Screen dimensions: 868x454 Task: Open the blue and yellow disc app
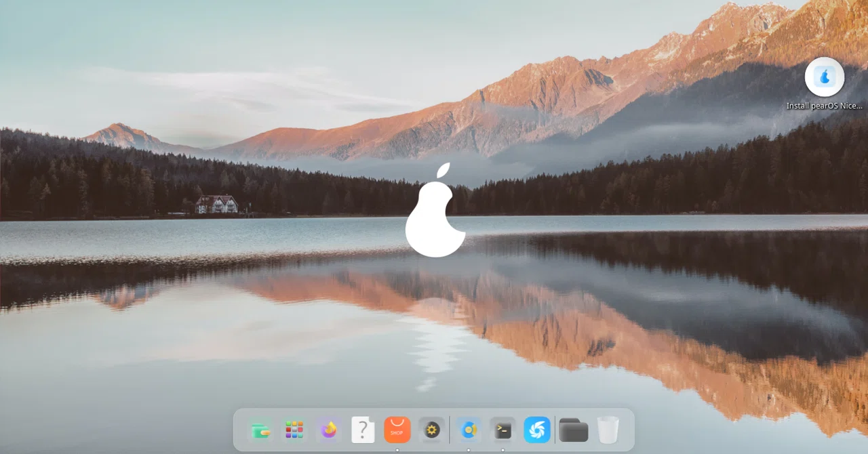point(469,430)
